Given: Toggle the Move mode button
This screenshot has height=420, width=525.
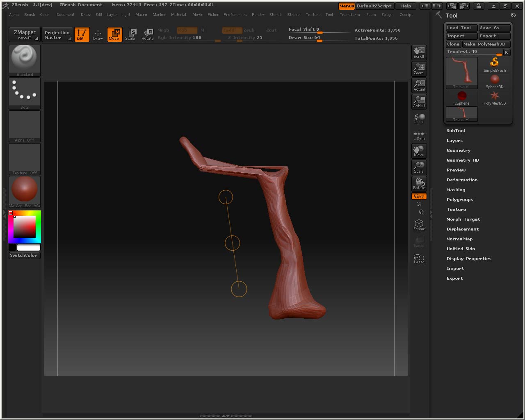Looking at the screenshot, I should tap(114, 34).
